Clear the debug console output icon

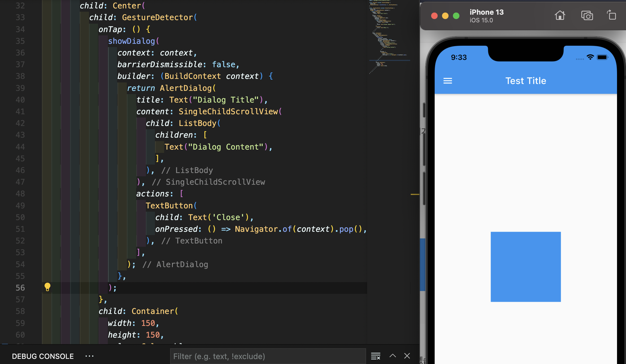click(x=376, y=356)
